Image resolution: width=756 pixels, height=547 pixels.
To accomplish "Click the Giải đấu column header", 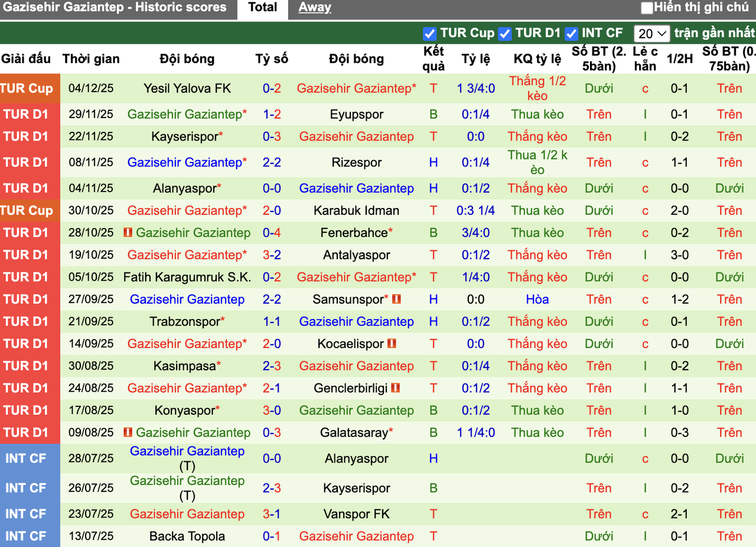I will pyautogui.click(x=26, y=59).
